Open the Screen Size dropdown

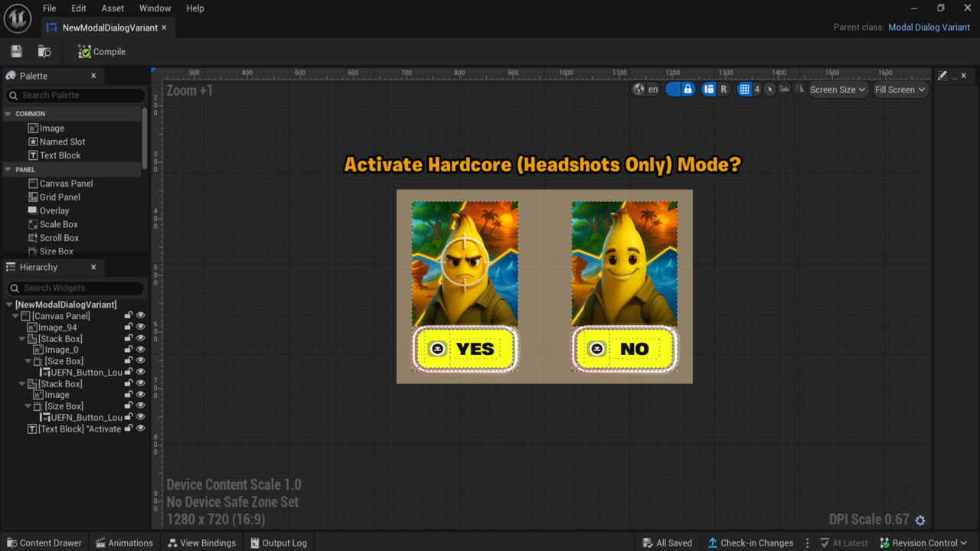(838, 90)
